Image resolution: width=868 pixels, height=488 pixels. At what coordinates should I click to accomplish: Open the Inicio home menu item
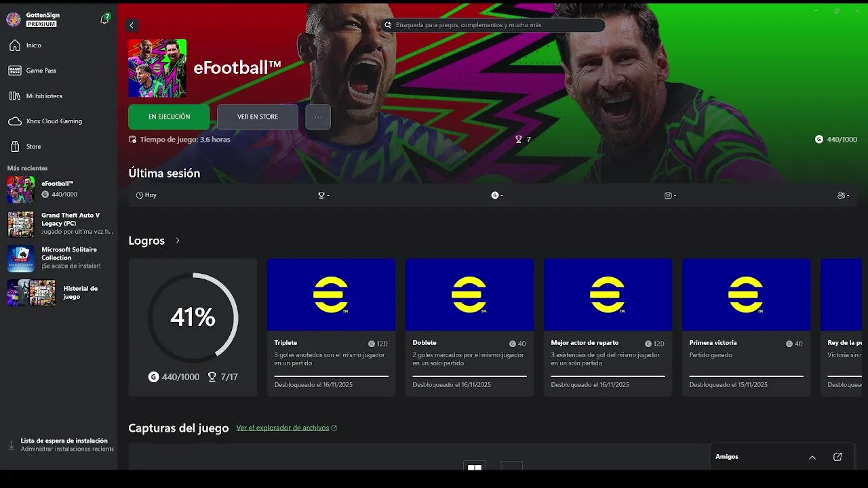click(58, 45)
